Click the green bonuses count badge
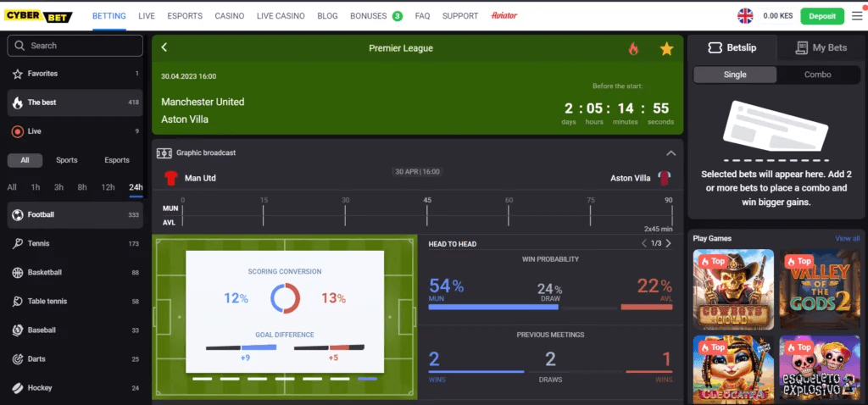The width and height of the screenshot is (868, 405). tap(397, 16)
